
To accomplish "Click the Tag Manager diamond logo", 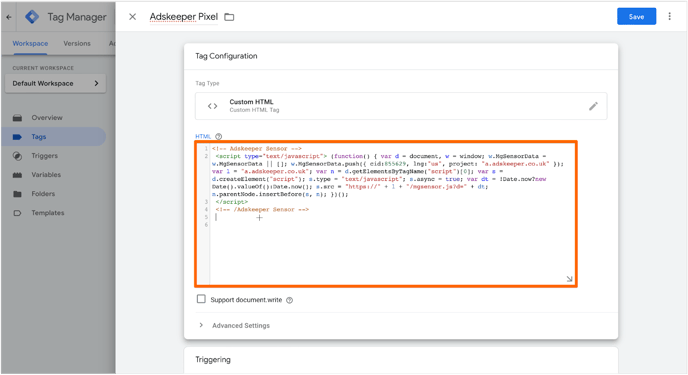I will pos(32,17).
